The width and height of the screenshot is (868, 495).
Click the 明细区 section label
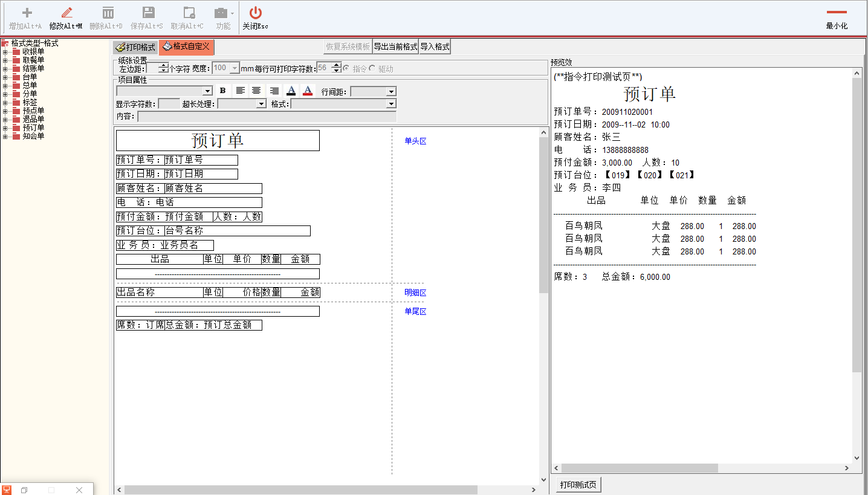pos(415,293)
